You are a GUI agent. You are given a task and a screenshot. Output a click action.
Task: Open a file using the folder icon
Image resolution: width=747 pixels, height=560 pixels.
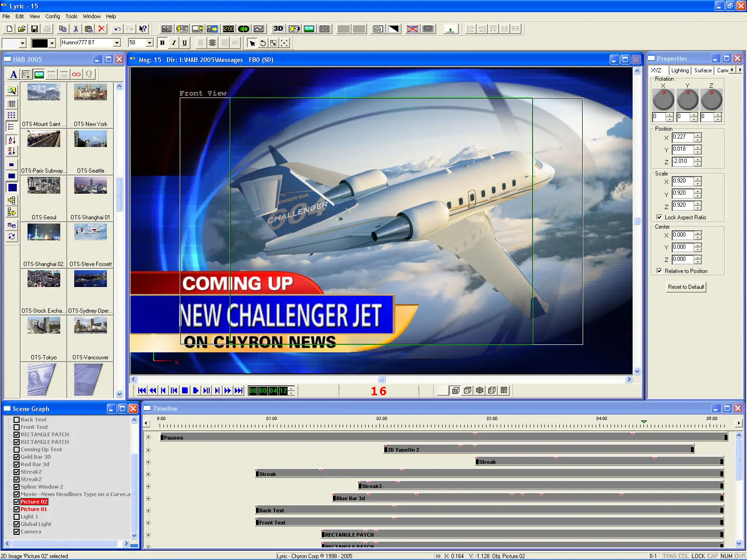click(21, 29)
